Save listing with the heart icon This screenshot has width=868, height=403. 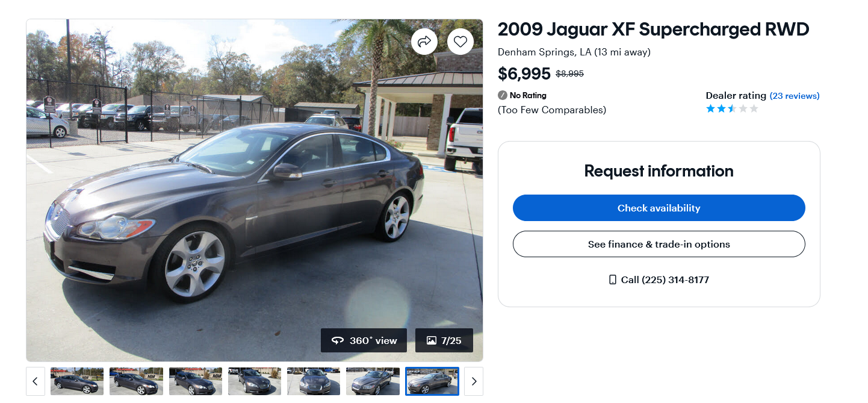tap(460, 42)
